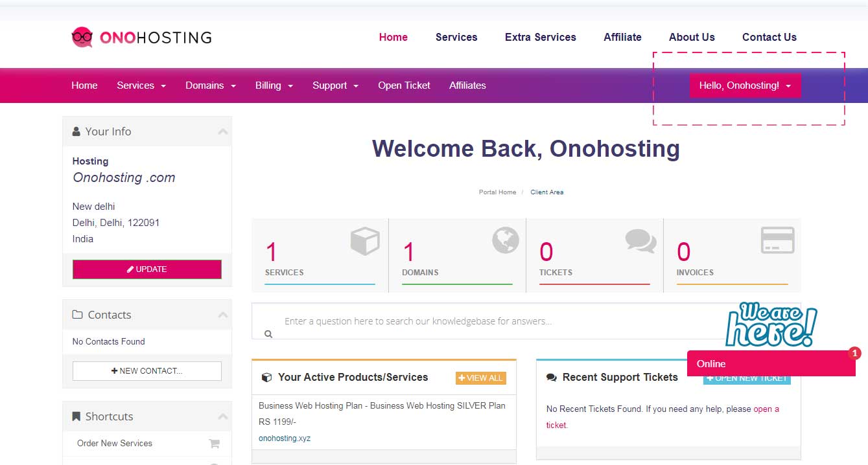This screenshot has width=868, height=465.
Task: Go to Open Ticket in navigation bar
Action: tap(404, 85)
